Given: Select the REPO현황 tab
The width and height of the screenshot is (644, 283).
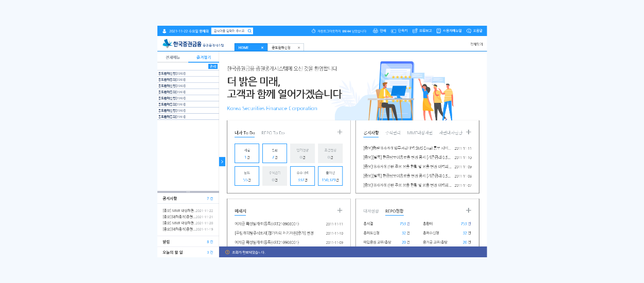Looking at the screenshot, I should [x=395, y=211].
